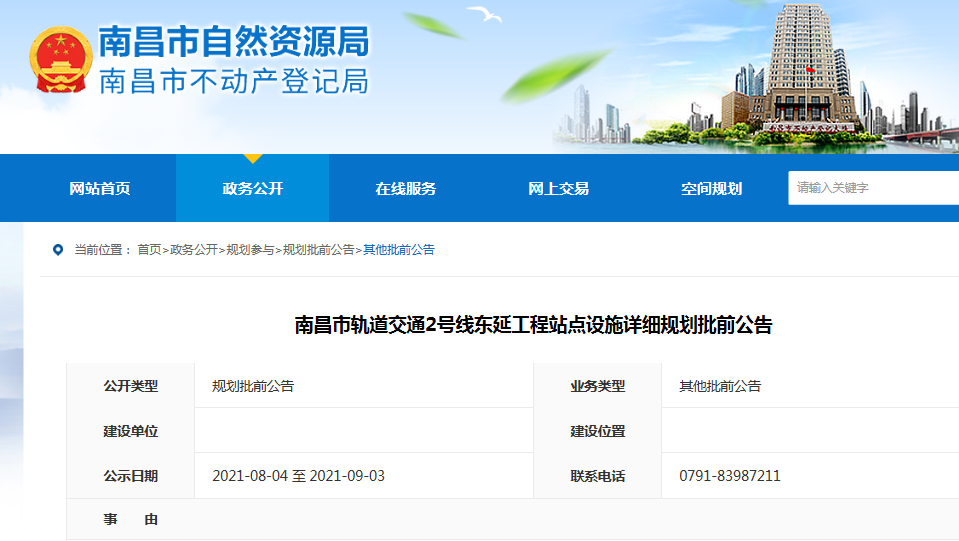The image size is (959, 541).
Task: Click the 其他批前公告 value in table
Action: coord(720,386)
